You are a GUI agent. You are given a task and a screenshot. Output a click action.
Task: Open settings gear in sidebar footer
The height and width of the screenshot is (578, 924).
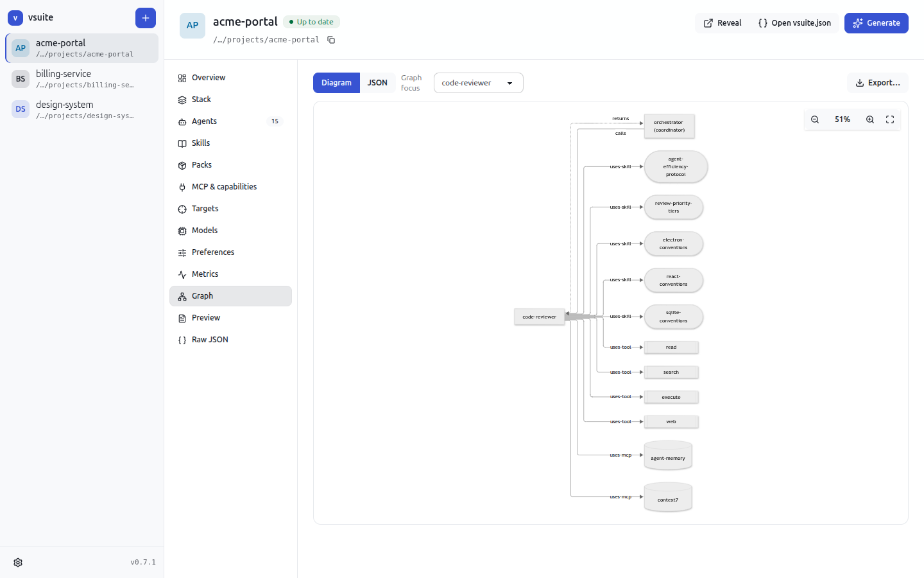pos(18,563)
